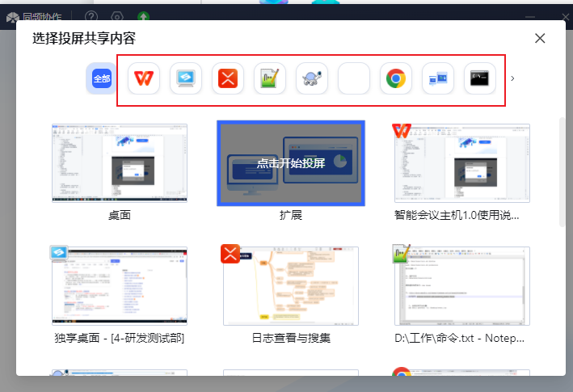
Task: Click the 扩展 label text
Action: (x=291, y=215)
